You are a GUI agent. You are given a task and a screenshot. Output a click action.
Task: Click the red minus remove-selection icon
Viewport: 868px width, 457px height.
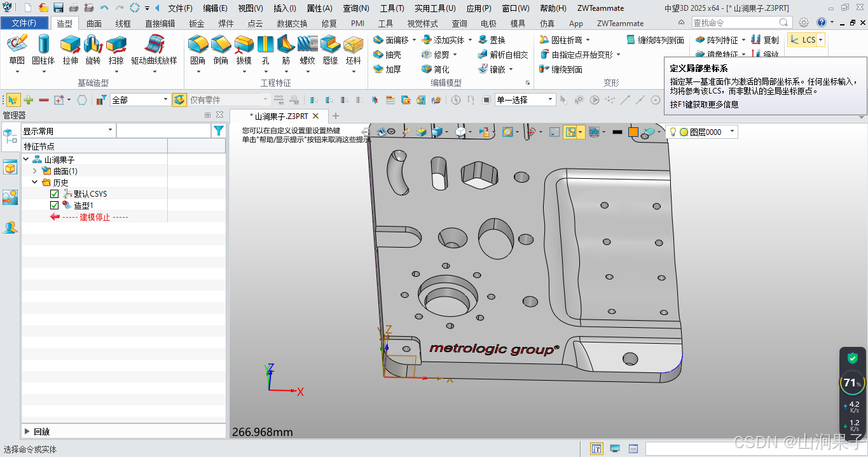click(44, 100)
